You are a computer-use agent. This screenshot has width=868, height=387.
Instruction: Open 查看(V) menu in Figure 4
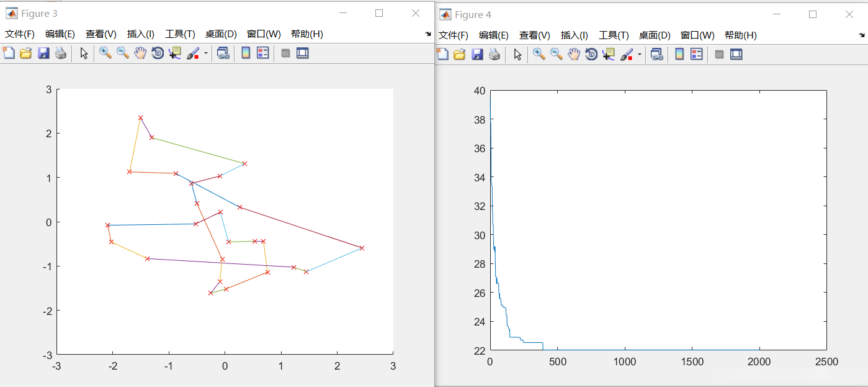tap(535, 35)
